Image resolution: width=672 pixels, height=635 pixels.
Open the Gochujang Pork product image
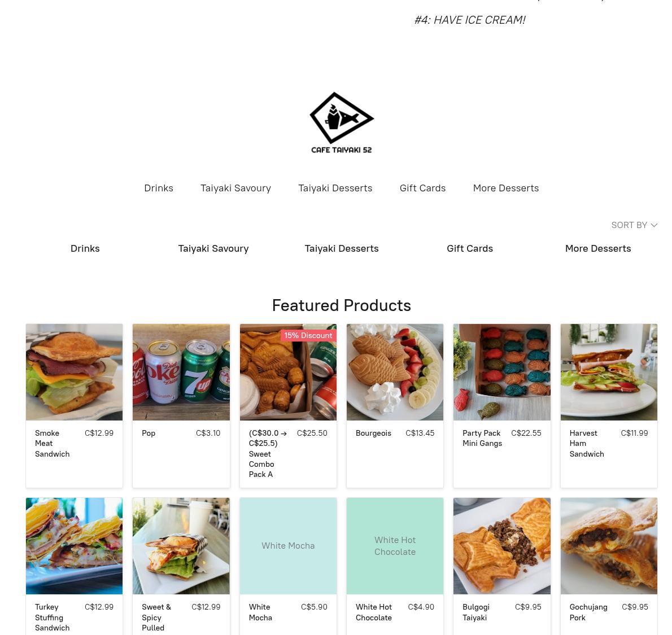coord(609,546)
